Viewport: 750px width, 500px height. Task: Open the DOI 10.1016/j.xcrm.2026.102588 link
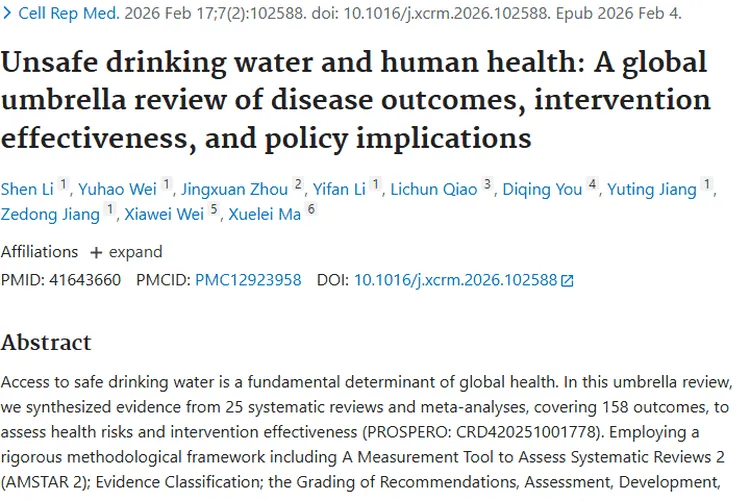click(455, 280)
